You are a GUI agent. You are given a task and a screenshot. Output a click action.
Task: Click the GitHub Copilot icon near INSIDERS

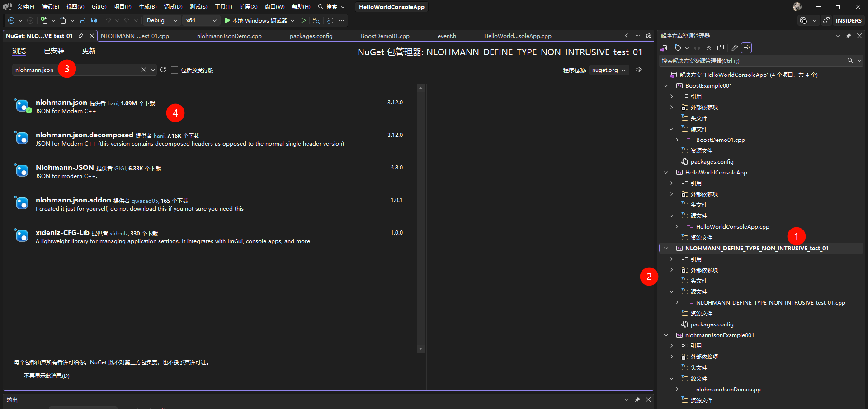803,20
